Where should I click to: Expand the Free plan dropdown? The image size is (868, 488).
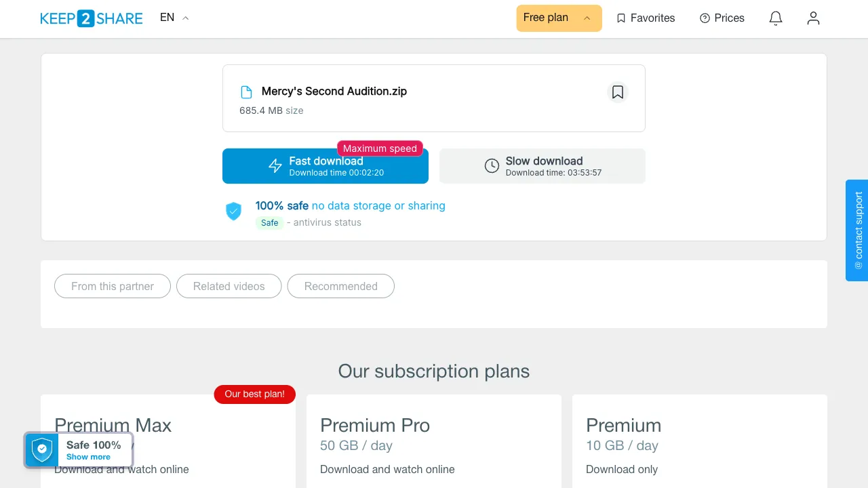tap(559, 18)
